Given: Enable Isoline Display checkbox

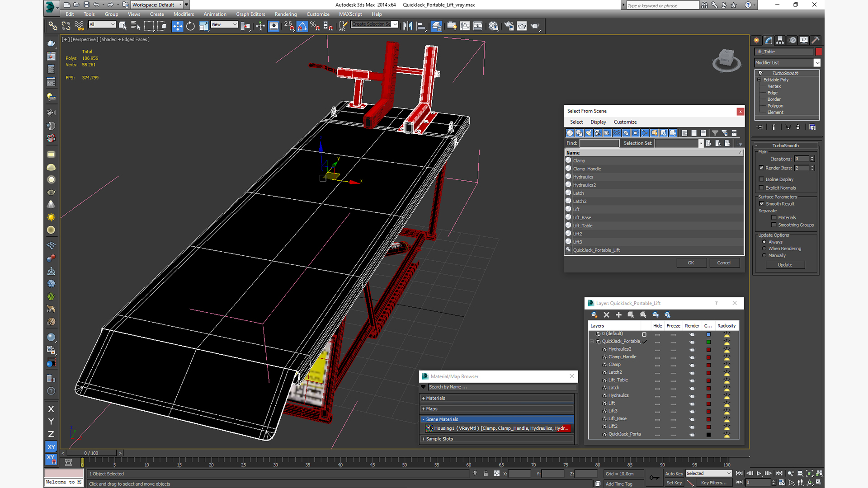Looking at the screenshot, I should coord(761,179).
